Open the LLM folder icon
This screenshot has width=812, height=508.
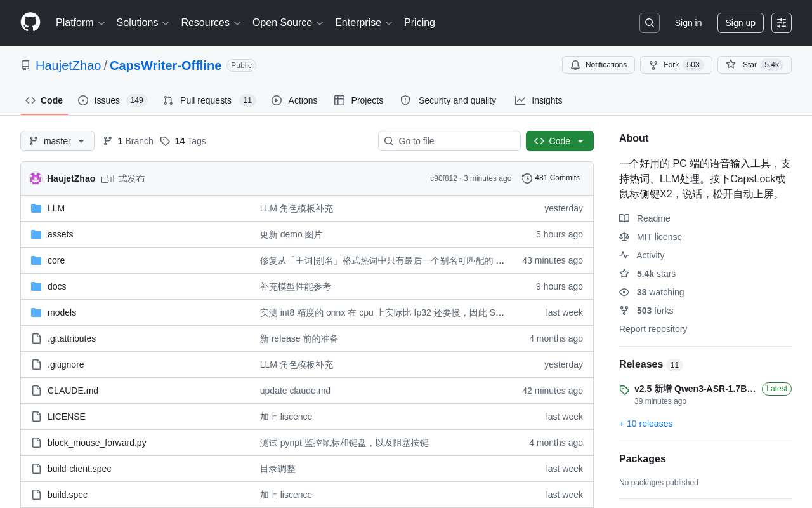tap(36, 208)
